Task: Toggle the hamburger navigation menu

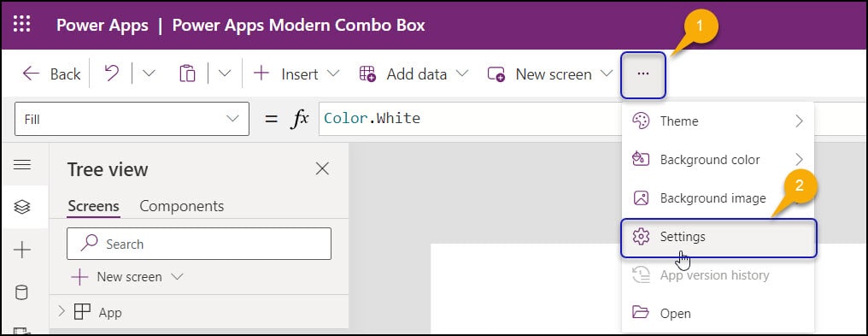Action: (x=22, y=164)
